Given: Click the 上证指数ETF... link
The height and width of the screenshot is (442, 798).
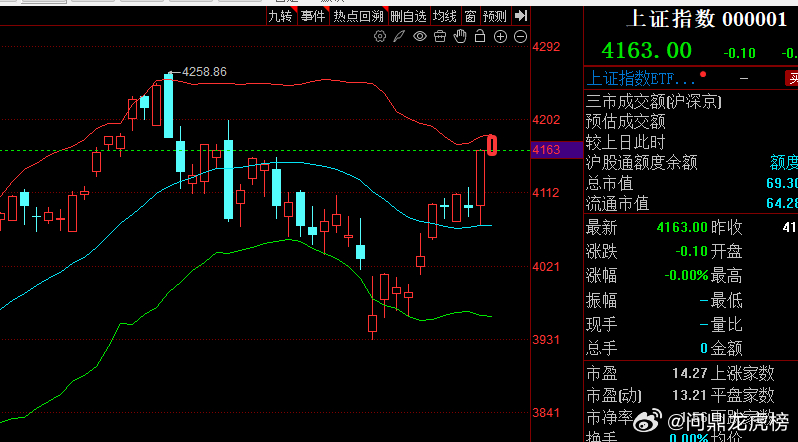Looking at the screenshot, I should [641, 78].
